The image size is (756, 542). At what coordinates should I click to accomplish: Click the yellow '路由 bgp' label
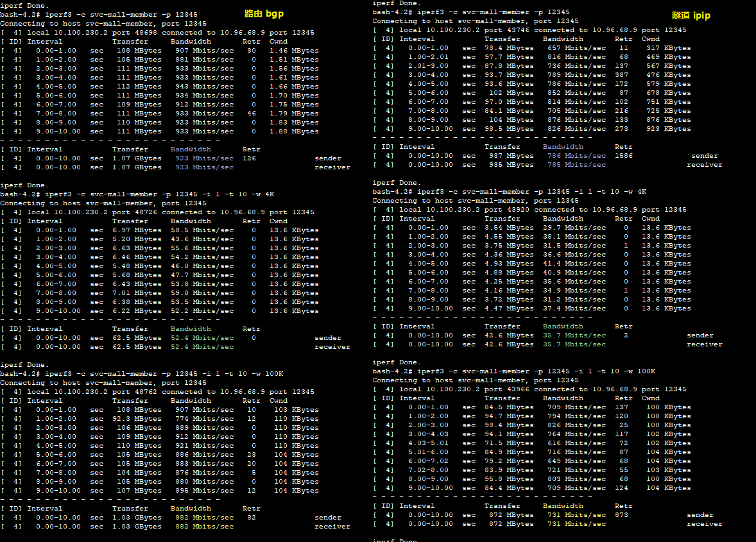coord(264,13)
